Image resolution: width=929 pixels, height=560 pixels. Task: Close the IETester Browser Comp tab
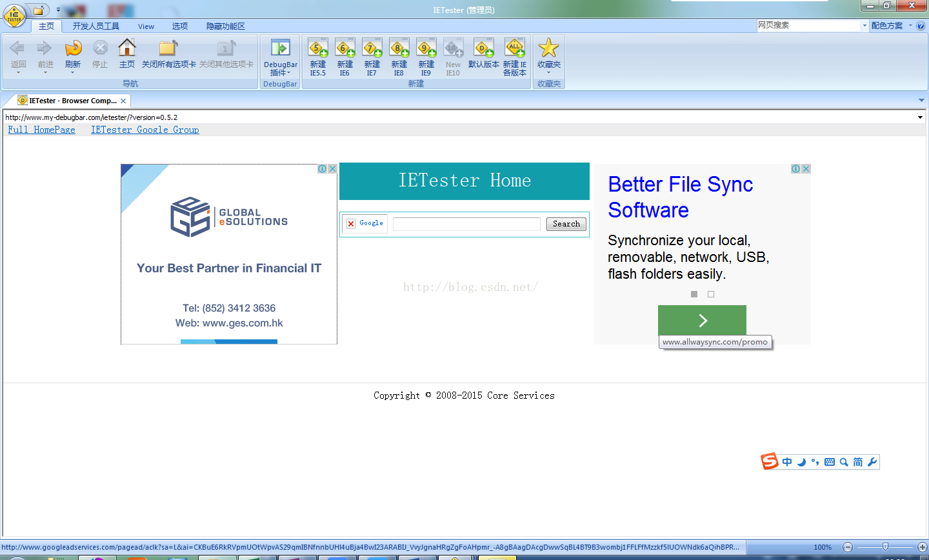123,101
